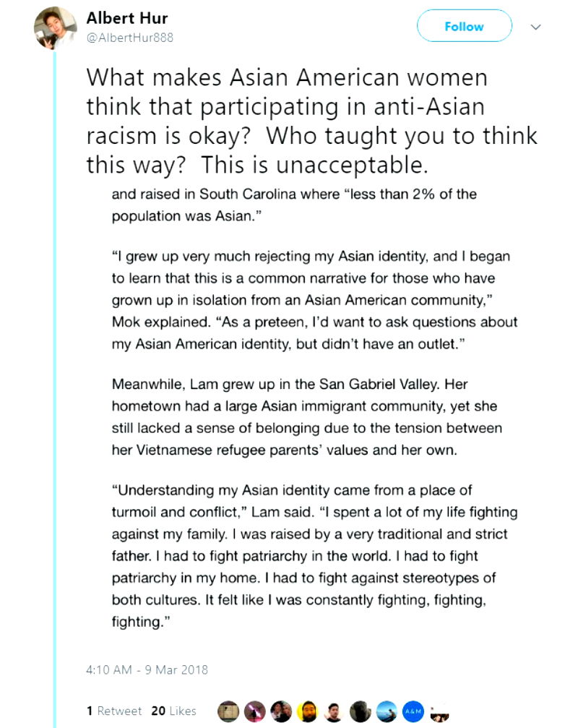The height and width of the screenshot is (728, 578).
Task: Click the dark gray sixth liker avatar
Action: pos(360,711)
